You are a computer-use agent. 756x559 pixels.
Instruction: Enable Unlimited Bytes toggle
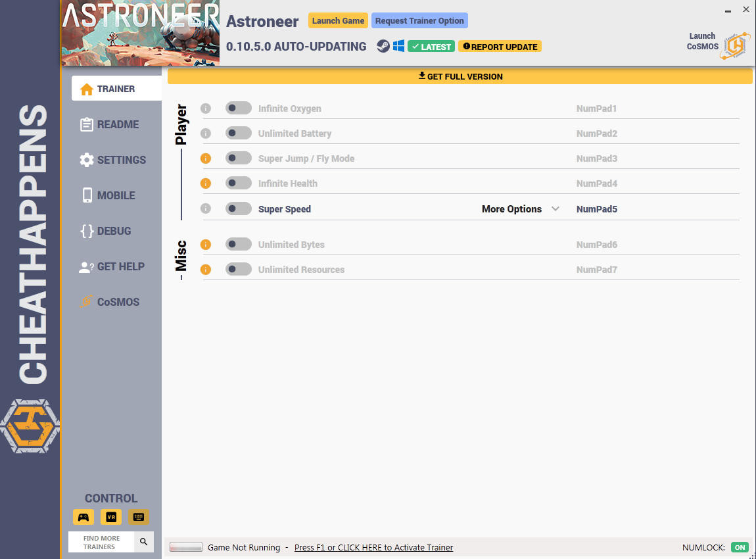coord(239,245)
